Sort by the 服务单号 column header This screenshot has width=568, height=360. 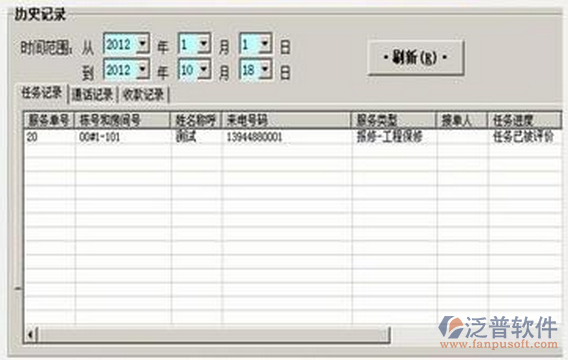[x=49, y=120]
